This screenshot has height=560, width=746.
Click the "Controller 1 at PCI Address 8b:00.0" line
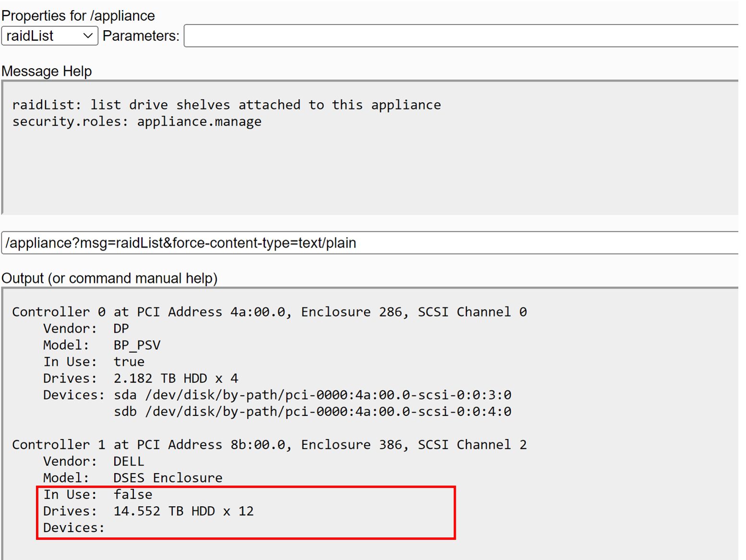pos(270,445)
